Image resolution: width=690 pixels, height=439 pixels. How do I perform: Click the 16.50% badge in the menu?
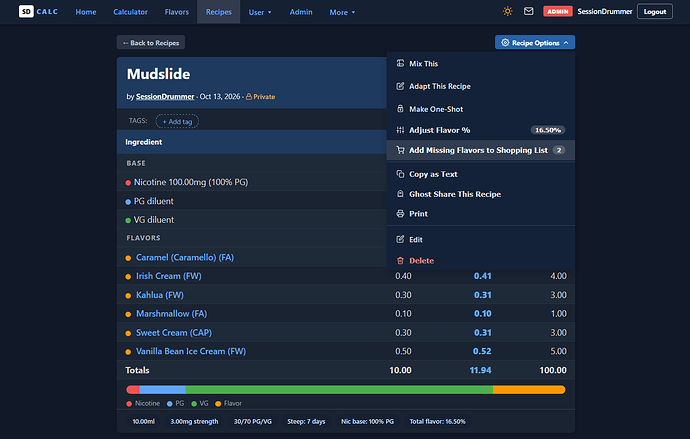[x=547, y=130]
